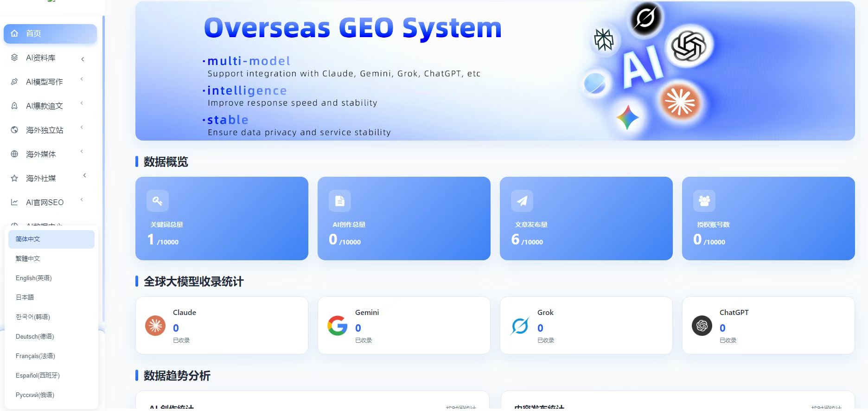The image size is (868, 411).
Task: Click the globe icon beside 海外独立站
Action: click(x=14, y=130)
